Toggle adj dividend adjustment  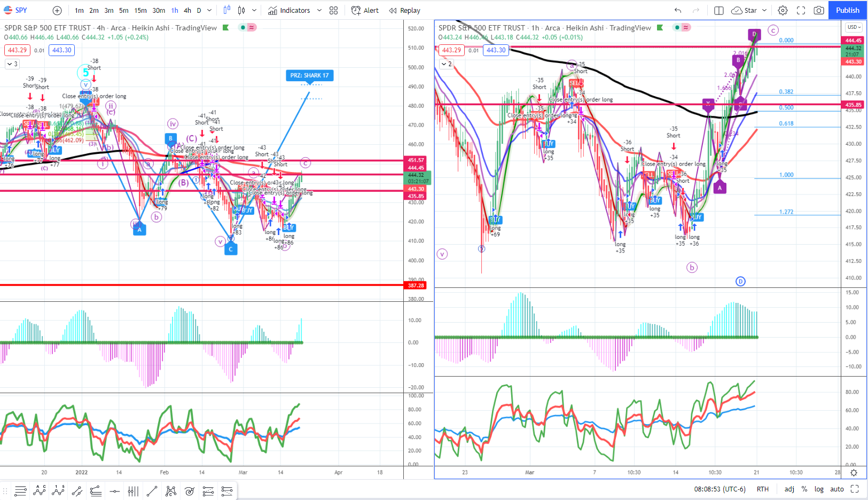[789, 489]
